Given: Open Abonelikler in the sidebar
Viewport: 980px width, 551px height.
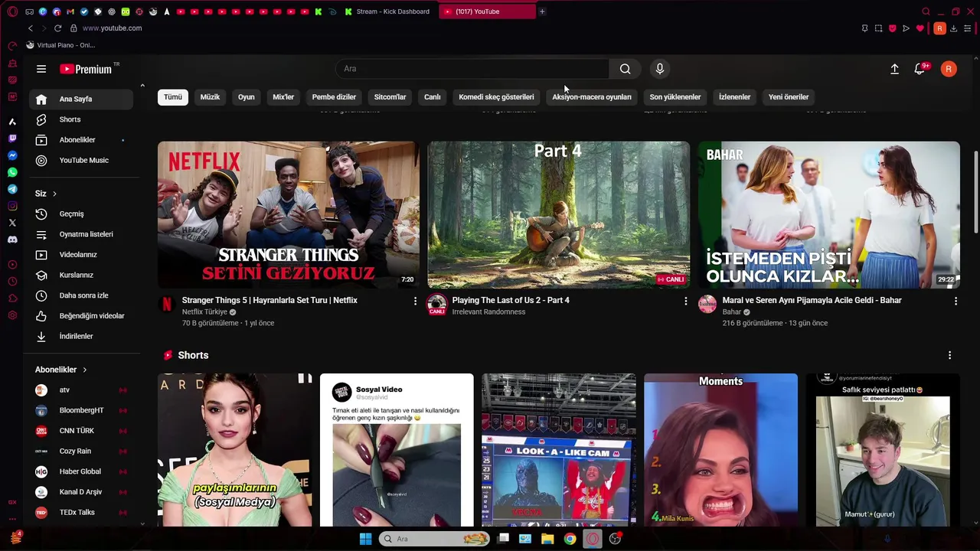Looking at the screenshot, I should coord(81,140).
